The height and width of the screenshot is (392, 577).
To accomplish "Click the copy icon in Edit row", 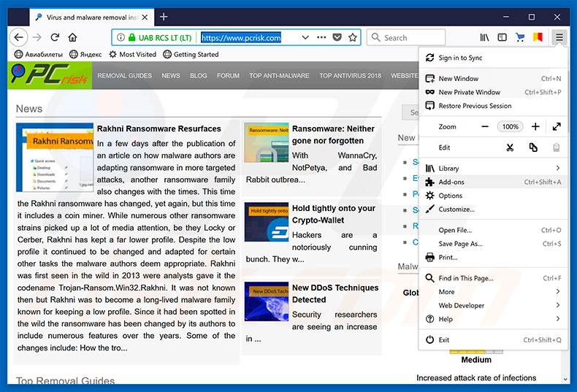I will pyautogui.click(x=533, y=147).
